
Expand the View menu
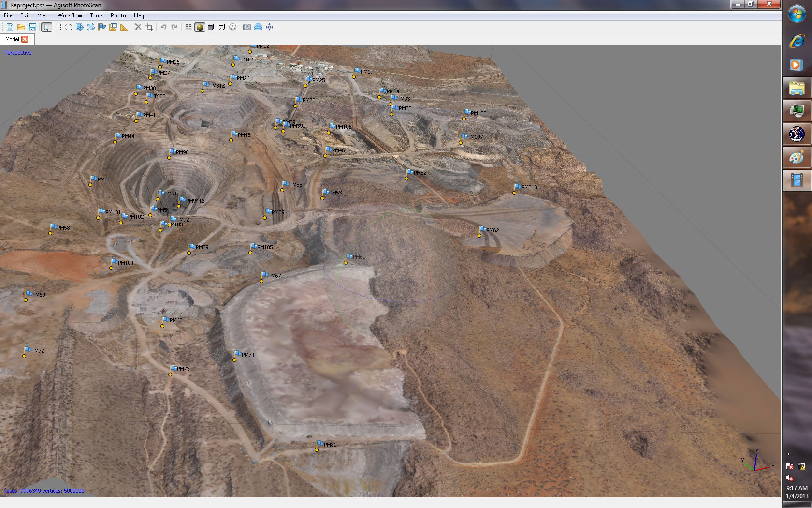pyautogui.click(x=43, y=15)
